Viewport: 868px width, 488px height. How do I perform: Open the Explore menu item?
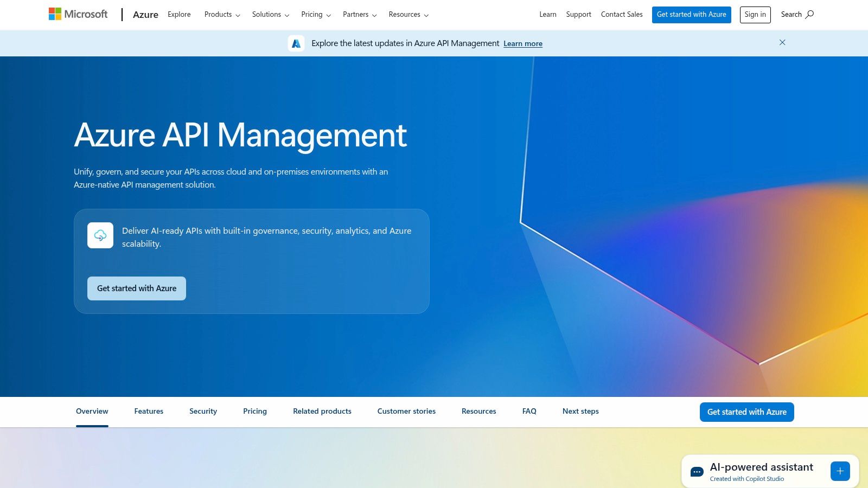[x=179, y=15]
